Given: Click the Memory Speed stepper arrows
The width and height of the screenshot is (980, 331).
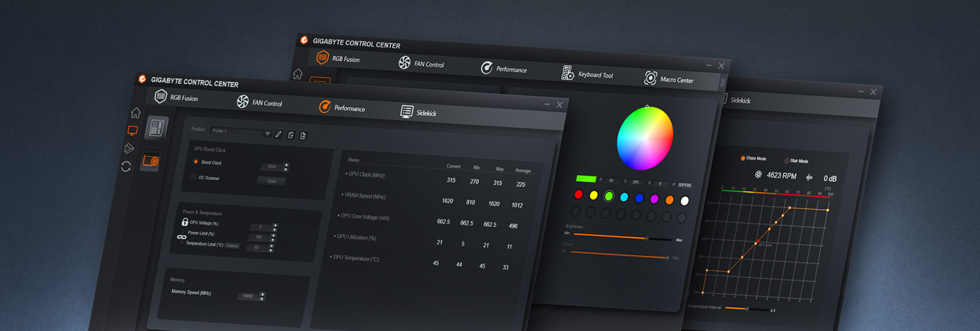Looking at the screenshot, I should coord(262,297).
